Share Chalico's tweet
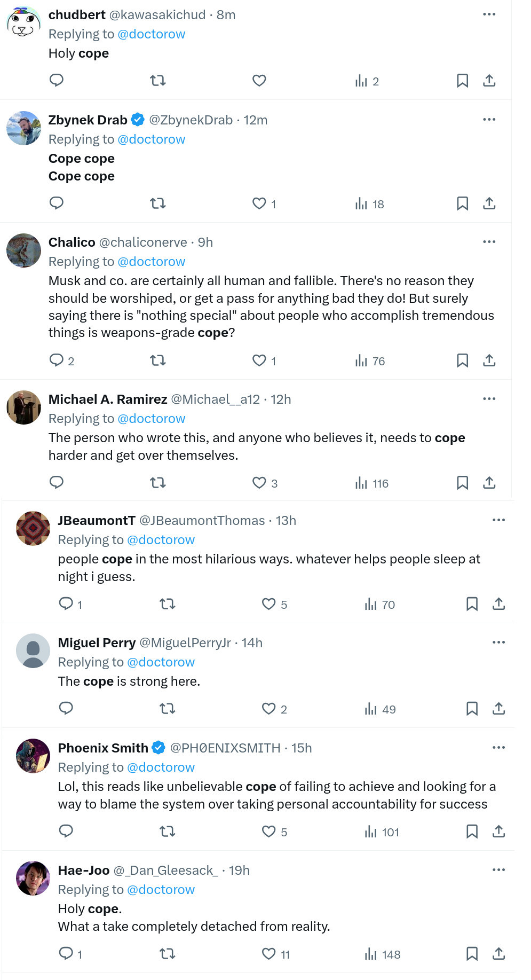 click(489, 360)
